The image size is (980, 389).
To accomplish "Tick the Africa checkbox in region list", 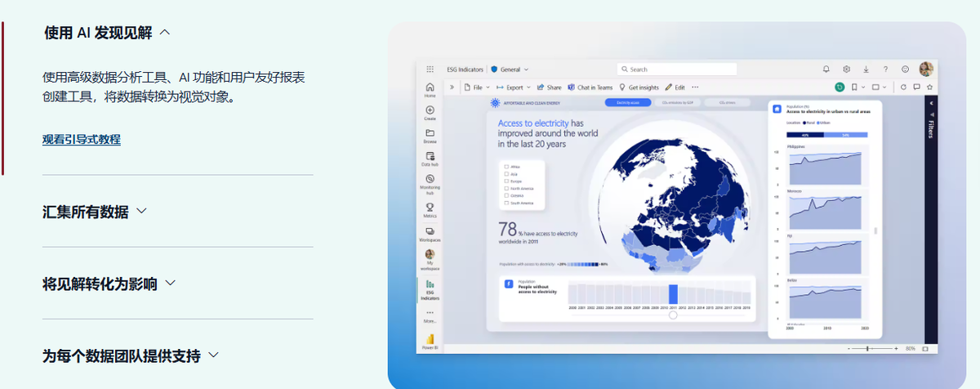I will pyautogui.click(x=507, y=167).
